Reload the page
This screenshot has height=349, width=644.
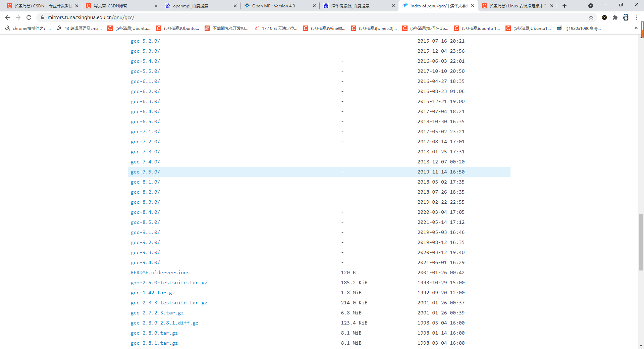pyautogui.click(x=29, y=17)
